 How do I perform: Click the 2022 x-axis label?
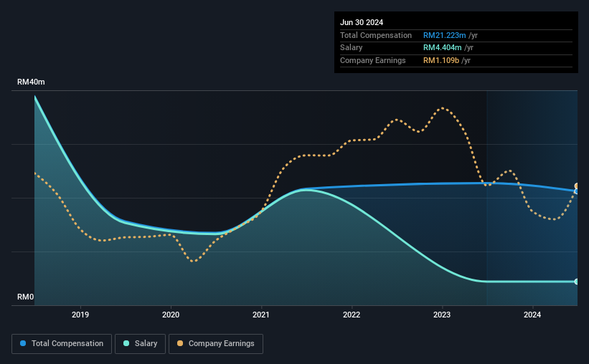point(352,315)
